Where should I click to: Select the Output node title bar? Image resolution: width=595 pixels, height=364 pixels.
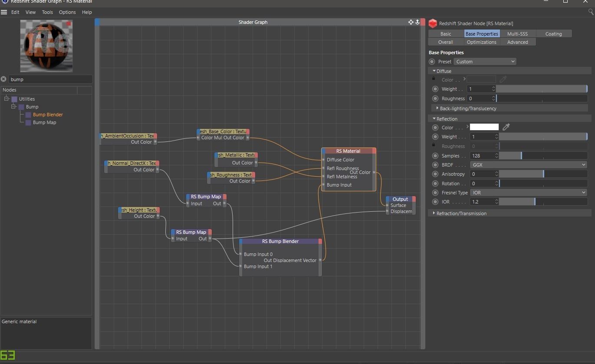(x=400, y=199)
